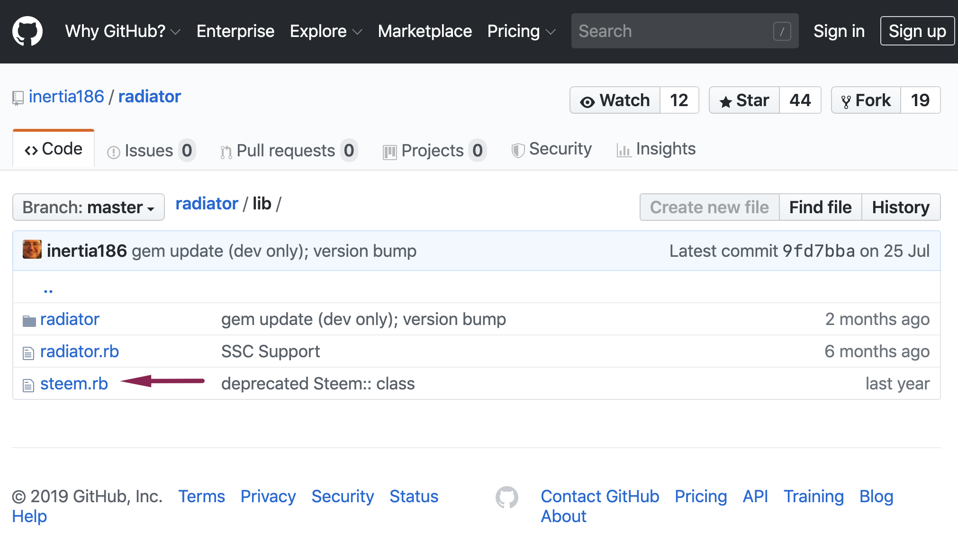Open the latest commit message in commit bar

pos(274,251)
